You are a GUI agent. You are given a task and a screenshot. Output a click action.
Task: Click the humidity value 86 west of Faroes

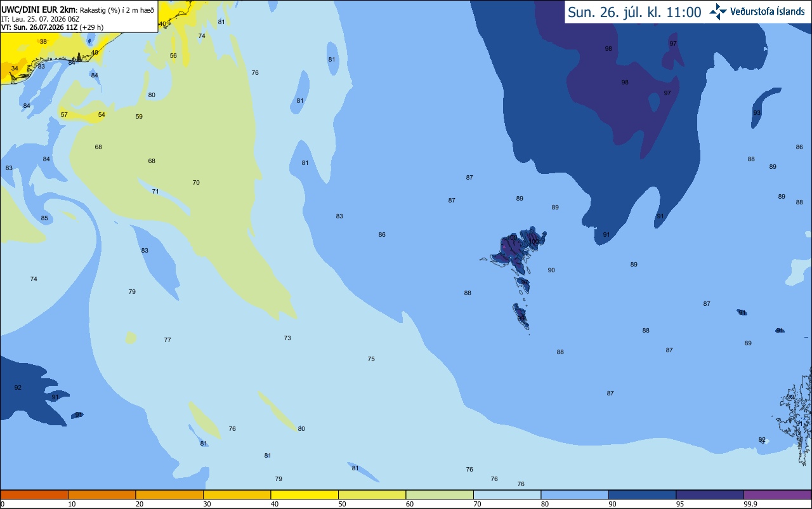382,235
